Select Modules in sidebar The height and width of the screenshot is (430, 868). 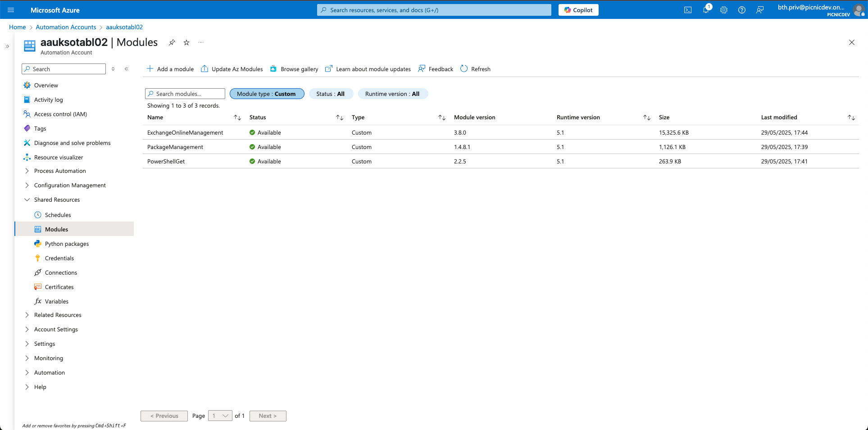(74, 229)
